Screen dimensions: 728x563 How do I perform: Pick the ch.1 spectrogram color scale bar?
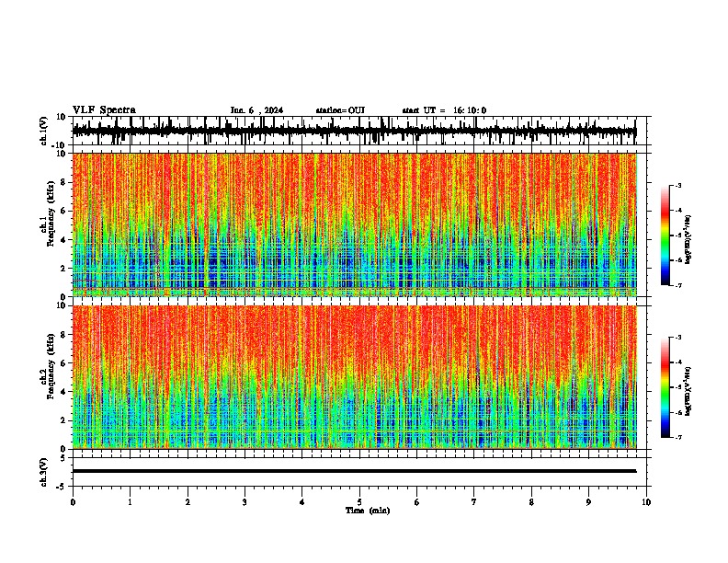pyautogui.click(x=665, y=236)
